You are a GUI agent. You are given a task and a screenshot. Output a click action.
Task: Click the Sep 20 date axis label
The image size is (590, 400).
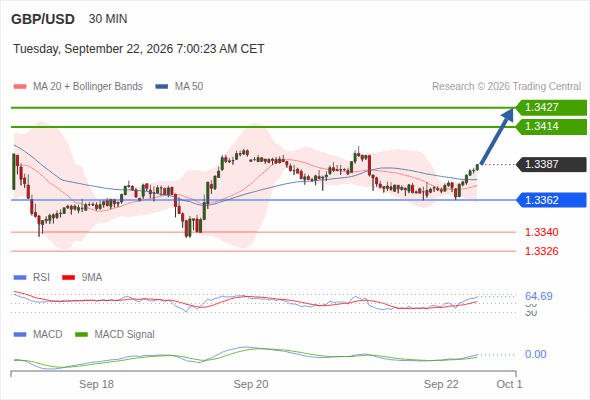tap(251, 384)
